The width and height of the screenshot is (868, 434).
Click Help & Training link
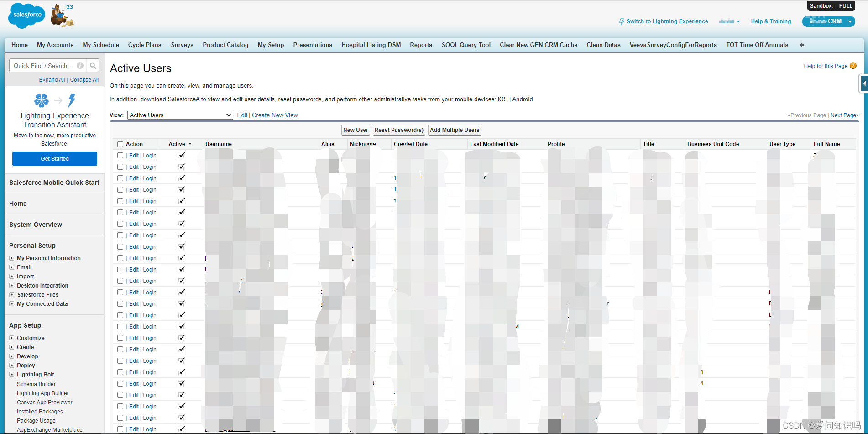[771, 21]
